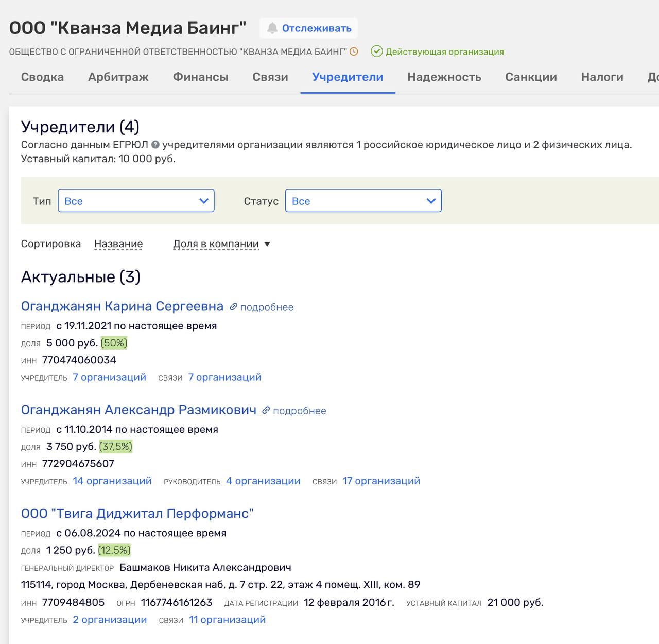The height and width of the screenshot is (644, 659).
Task: Open the Финансы tab
Action: 200,77
